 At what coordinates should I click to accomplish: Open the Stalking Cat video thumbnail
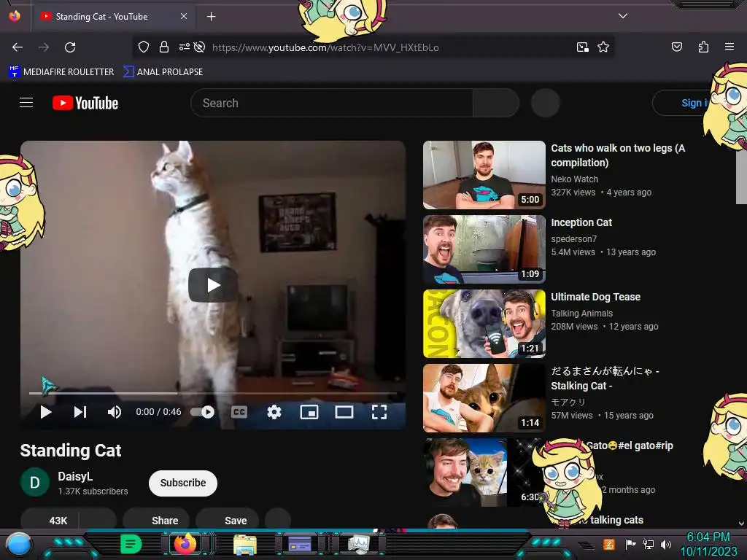(484, 397)
